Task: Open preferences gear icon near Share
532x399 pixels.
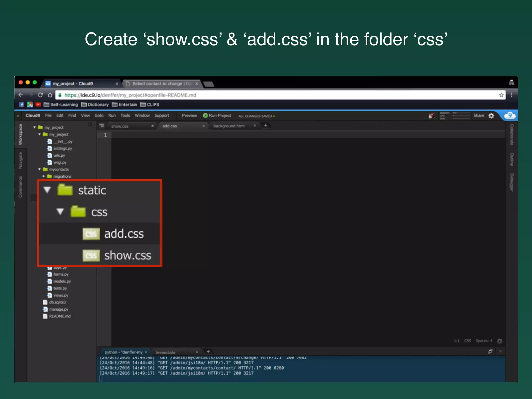Action: click(491, 116)
